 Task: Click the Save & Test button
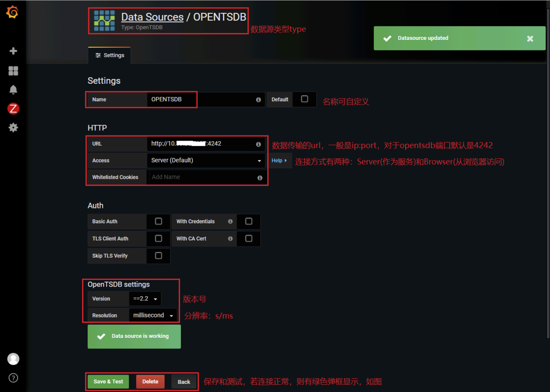108,381
